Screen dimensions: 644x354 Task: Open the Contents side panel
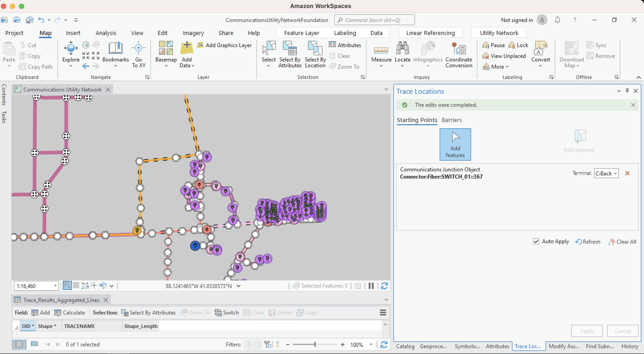pos(4,95)
